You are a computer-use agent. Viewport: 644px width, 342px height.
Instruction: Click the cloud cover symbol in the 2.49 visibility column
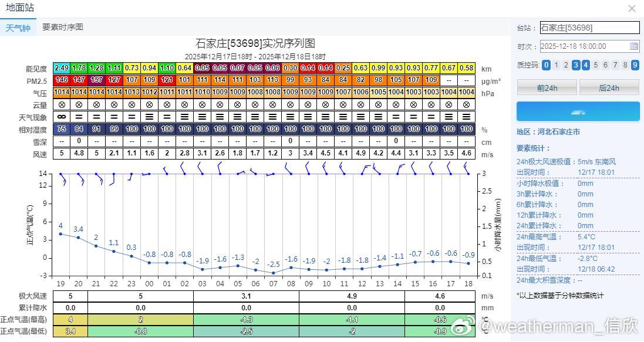[62, 105]
